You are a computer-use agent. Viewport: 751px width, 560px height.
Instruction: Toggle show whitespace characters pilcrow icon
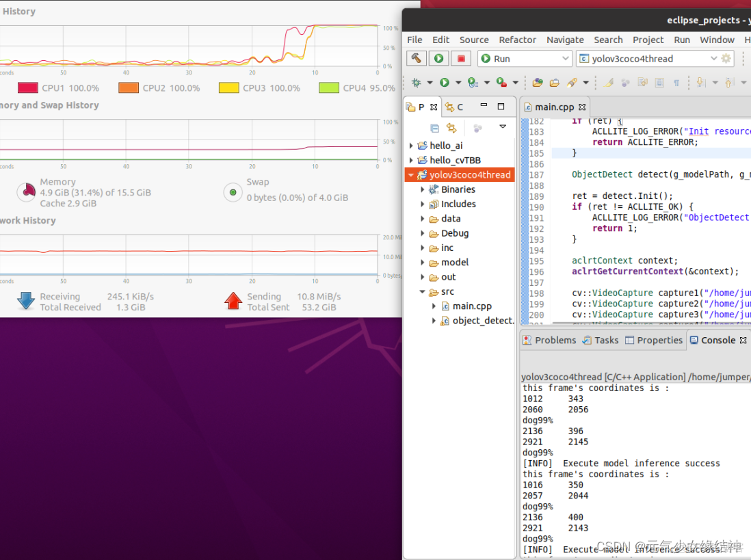point(676,83)
